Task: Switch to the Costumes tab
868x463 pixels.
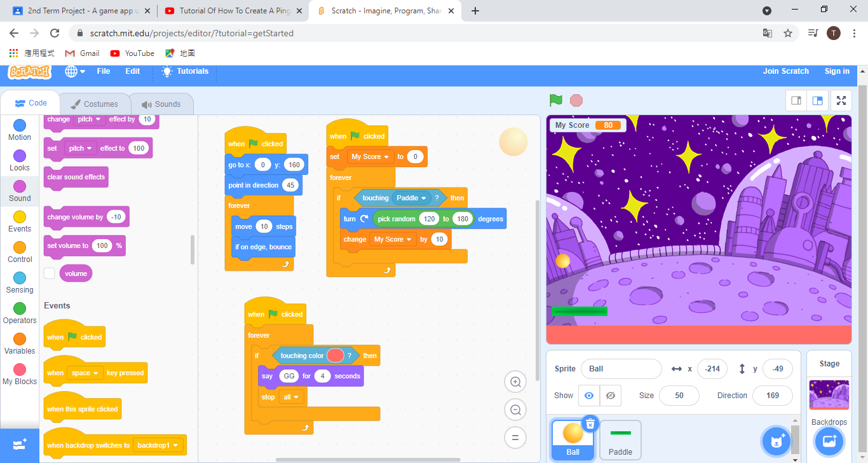Action: coord(94,104)
